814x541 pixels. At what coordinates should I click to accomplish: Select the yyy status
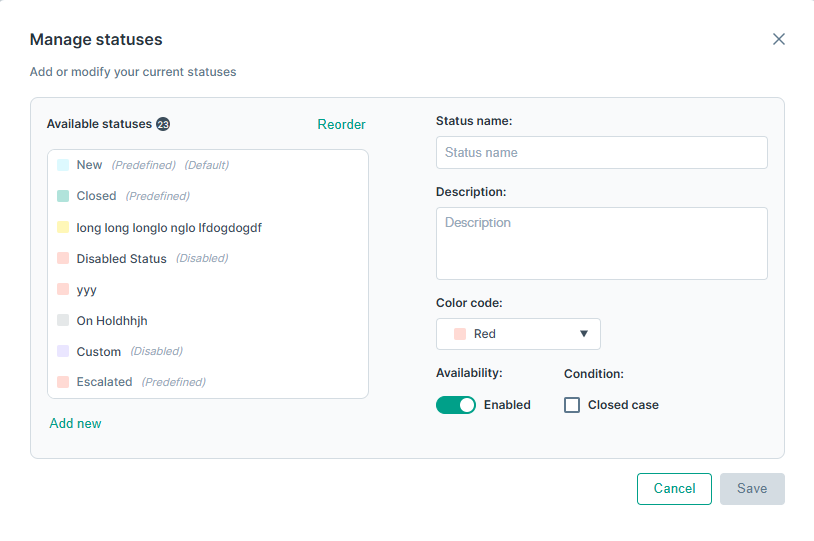pyautogui.click(x=208, y=290)
